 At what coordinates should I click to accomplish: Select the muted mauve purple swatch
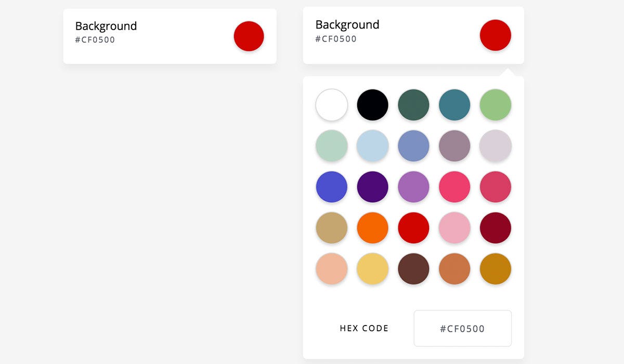click(454, 146)
